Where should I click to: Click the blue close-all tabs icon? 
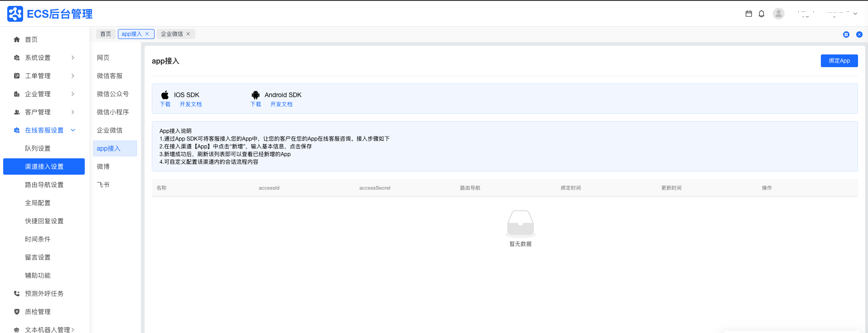click(859, 34)
